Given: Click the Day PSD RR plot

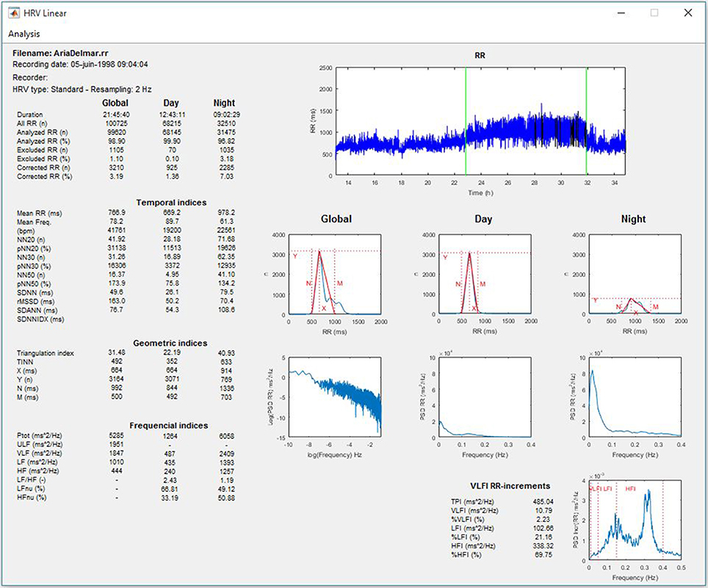Looking at the screenshot, I should [485, 397].
